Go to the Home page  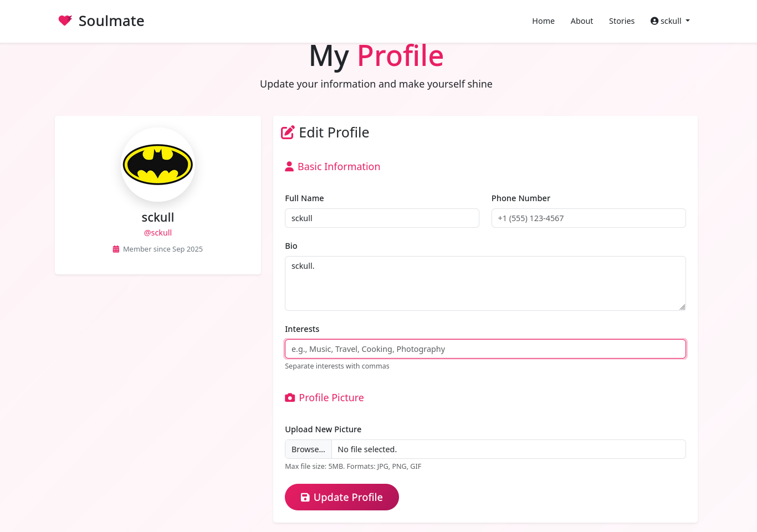click(543, 21)
